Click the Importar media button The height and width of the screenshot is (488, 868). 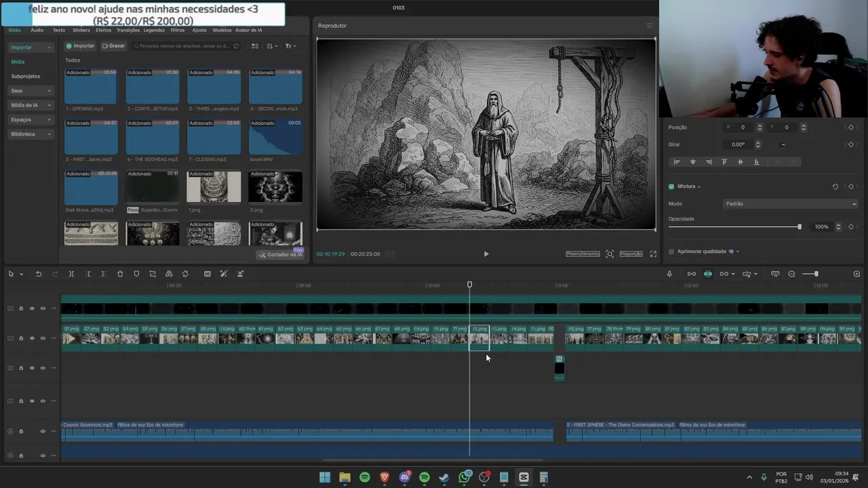click(80, 46)
